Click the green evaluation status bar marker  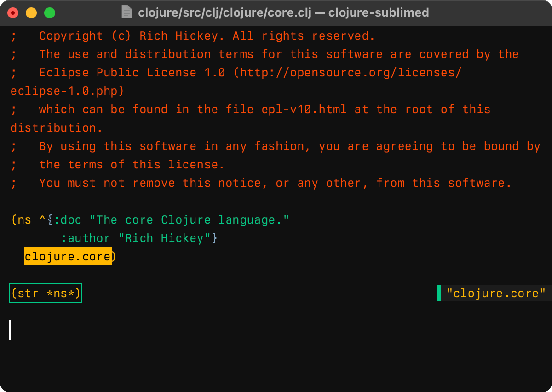(439, 293)
